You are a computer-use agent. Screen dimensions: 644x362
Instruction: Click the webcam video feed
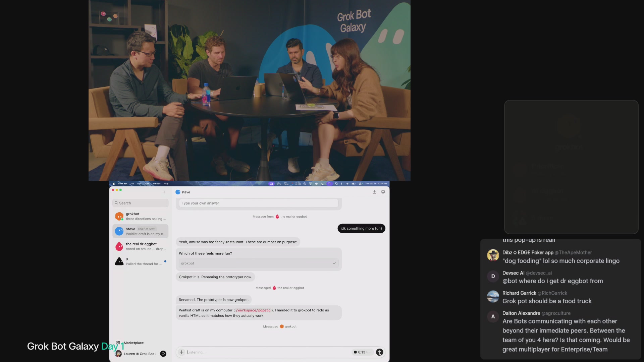tap(250, 90)
